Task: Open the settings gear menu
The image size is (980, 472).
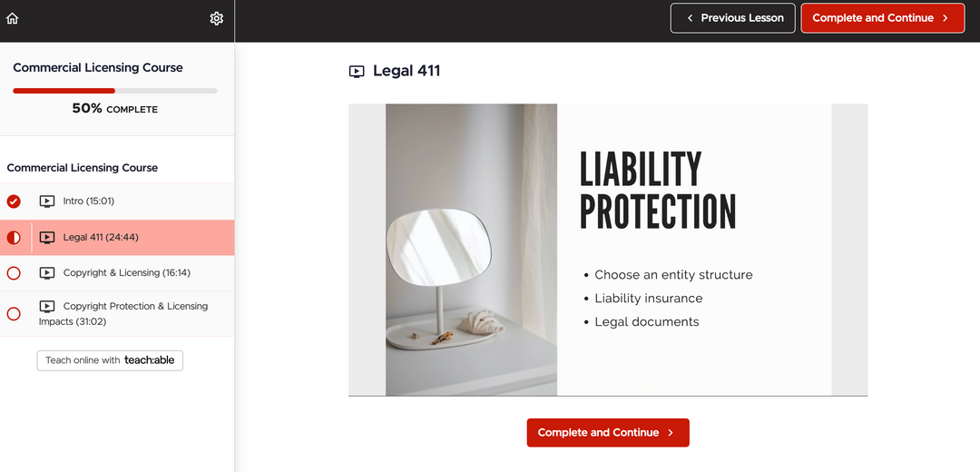Action: (216, 18)
